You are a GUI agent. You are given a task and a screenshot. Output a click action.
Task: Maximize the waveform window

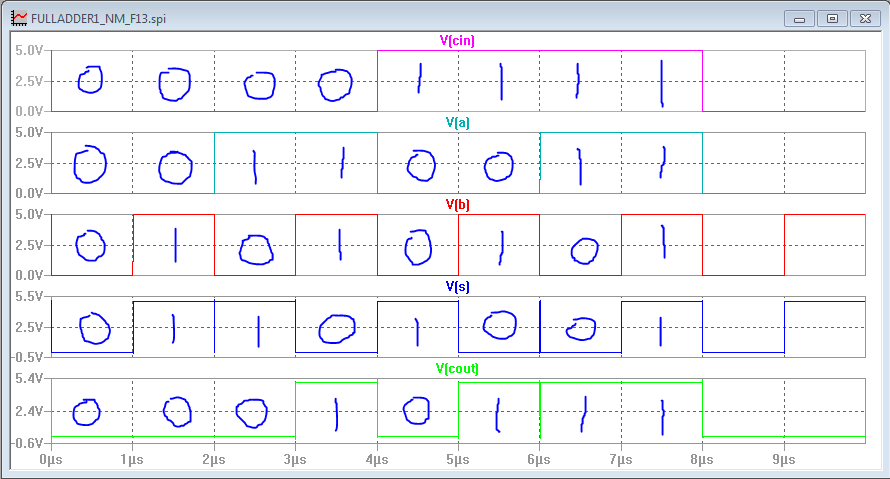coord(831,18)
